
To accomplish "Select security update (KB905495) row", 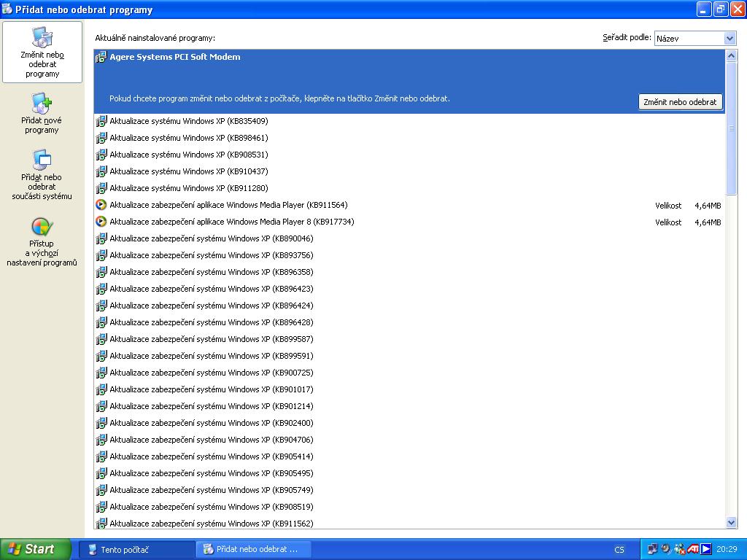I will point(409,472).
